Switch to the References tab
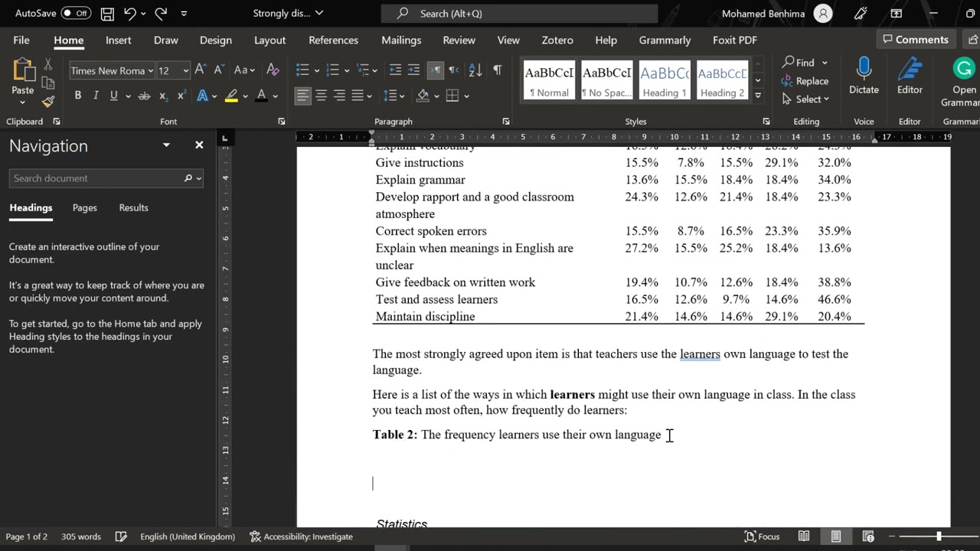980x551 pixels. [x=333, y=40]
